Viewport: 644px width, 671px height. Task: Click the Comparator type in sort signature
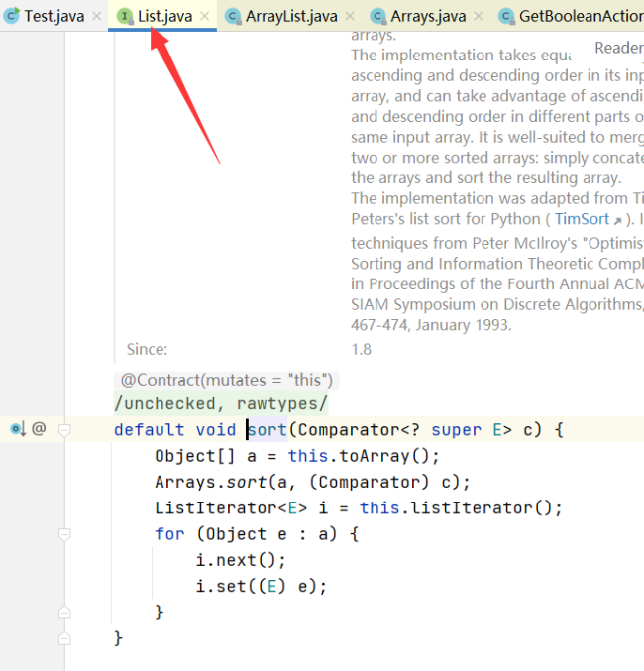coord(349,429)
